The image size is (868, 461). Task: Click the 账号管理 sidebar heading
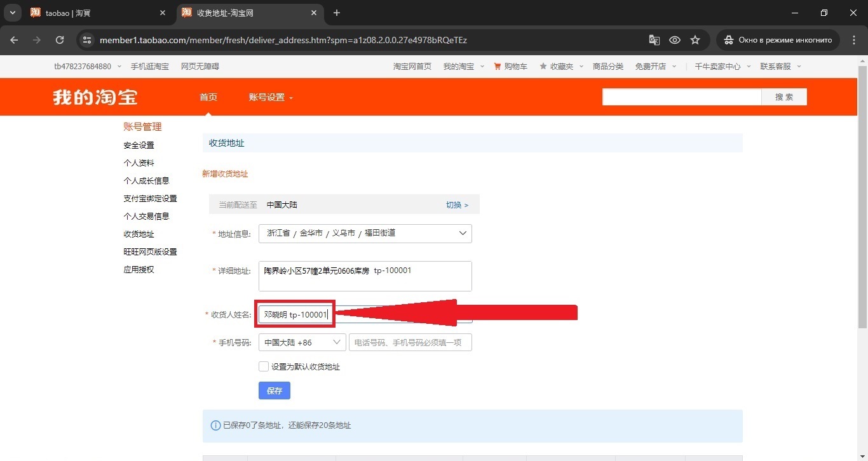click(142, 127)
